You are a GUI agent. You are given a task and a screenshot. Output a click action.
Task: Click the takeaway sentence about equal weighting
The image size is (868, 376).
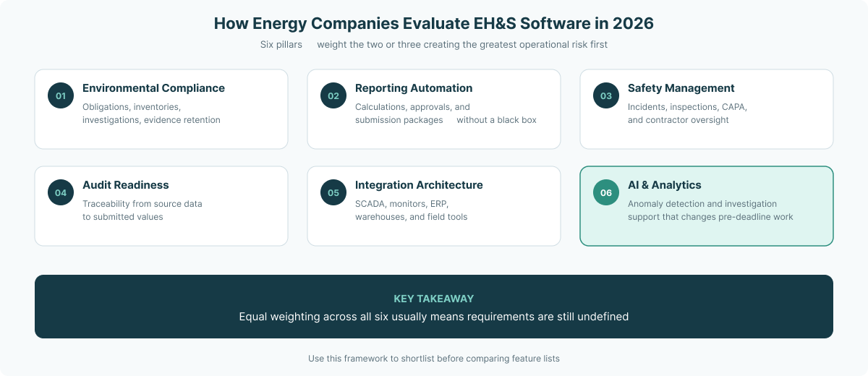click(434, 317)
